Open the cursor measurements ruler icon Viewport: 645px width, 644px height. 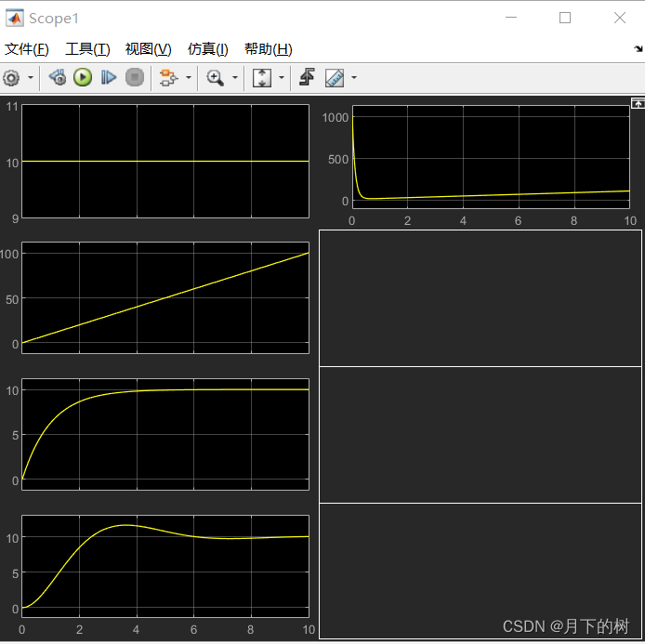coord(335,77)
